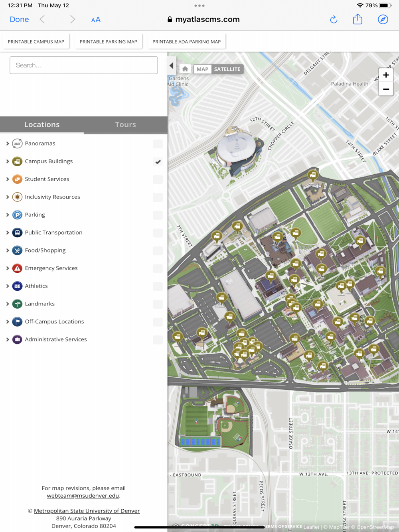Go forward to the next page
Viewport: 399px width, 532px height.
point(72,19)
